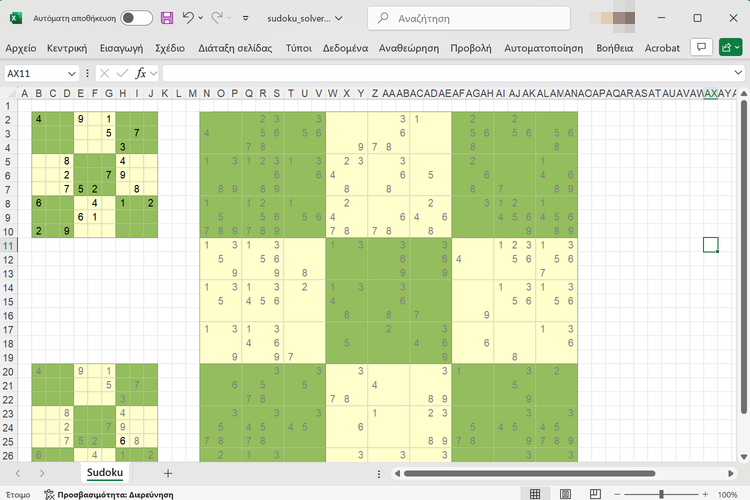Image resolution: width=750 pixels, height=500 pixels.
Task: Click the Save icon in title bar
Action: point(167,18)
